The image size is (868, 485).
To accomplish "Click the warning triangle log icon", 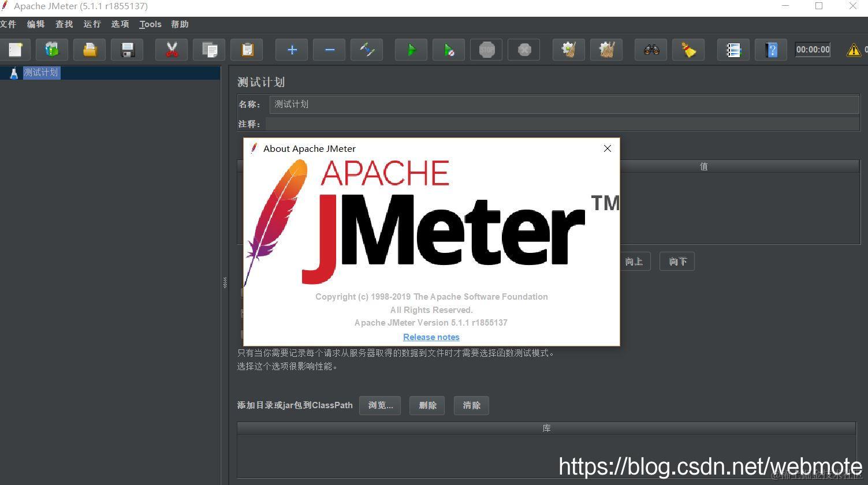I will pyautogui.click(x=853, y=50).
